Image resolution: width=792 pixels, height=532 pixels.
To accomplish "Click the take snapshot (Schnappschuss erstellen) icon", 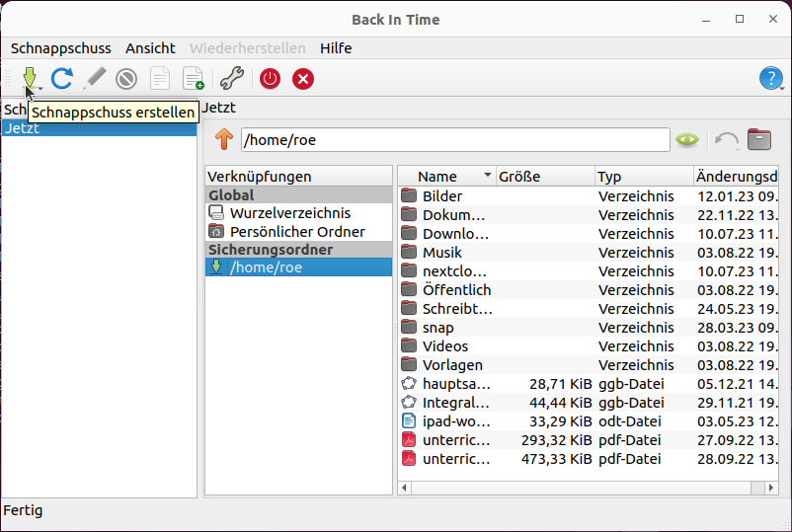I will [x=28, y=78].
